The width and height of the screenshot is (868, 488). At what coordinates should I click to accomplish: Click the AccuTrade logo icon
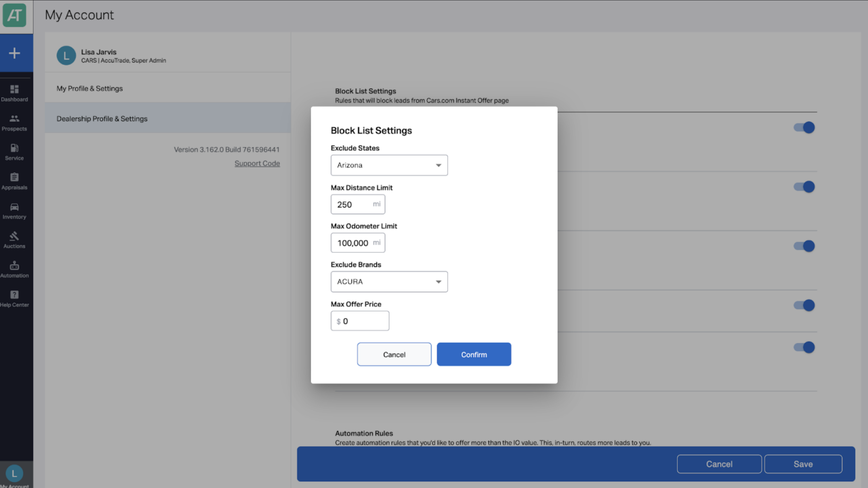(x=14, y=15)
